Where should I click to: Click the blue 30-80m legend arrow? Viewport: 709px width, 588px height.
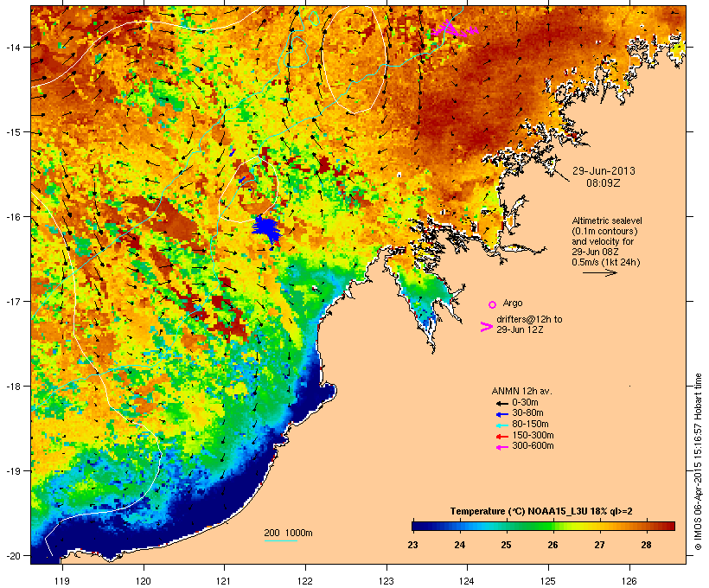501,414
